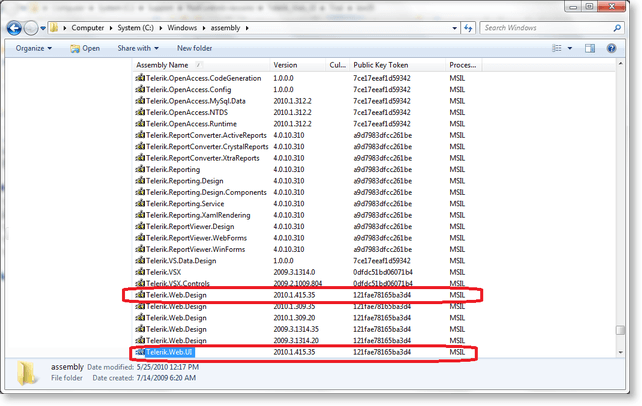Select the assembly breadcrumb segment
The image size is (642, 406).
(225, 28)
